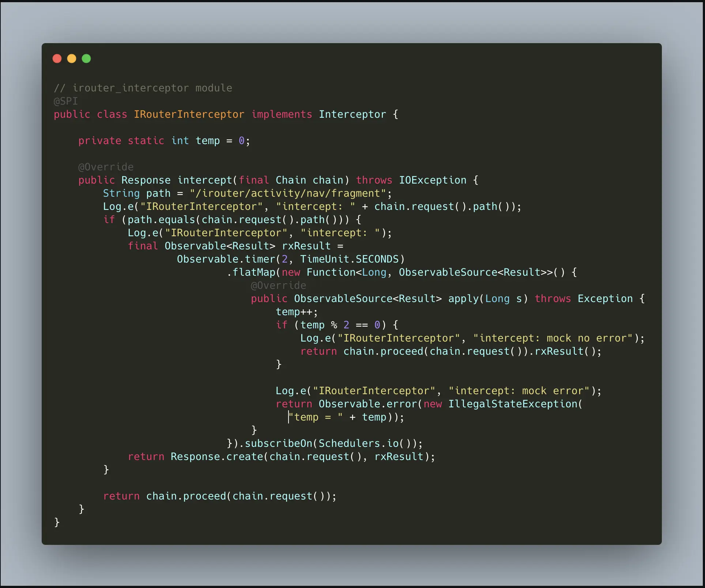Click the intercept method name

click(x=205, y=180)
